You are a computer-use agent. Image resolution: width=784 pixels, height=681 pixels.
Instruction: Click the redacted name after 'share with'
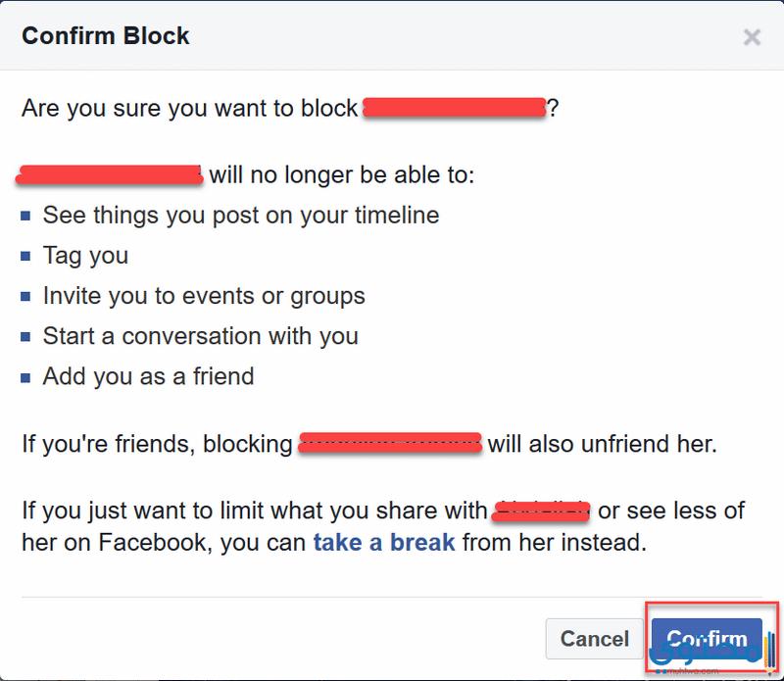[541, 511]
